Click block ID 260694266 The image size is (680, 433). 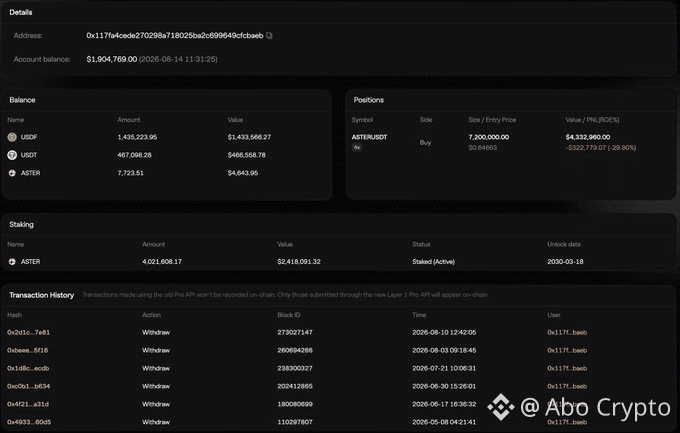click(295, 350)
